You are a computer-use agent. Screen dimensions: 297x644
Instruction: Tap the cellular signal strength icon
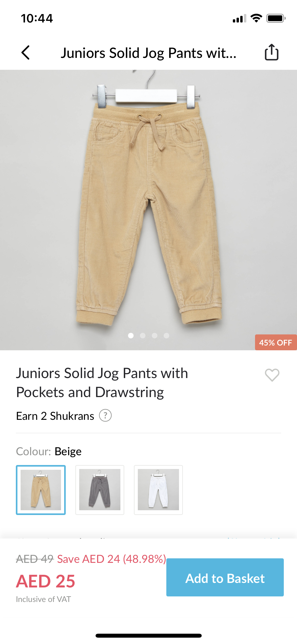[239, 19]
